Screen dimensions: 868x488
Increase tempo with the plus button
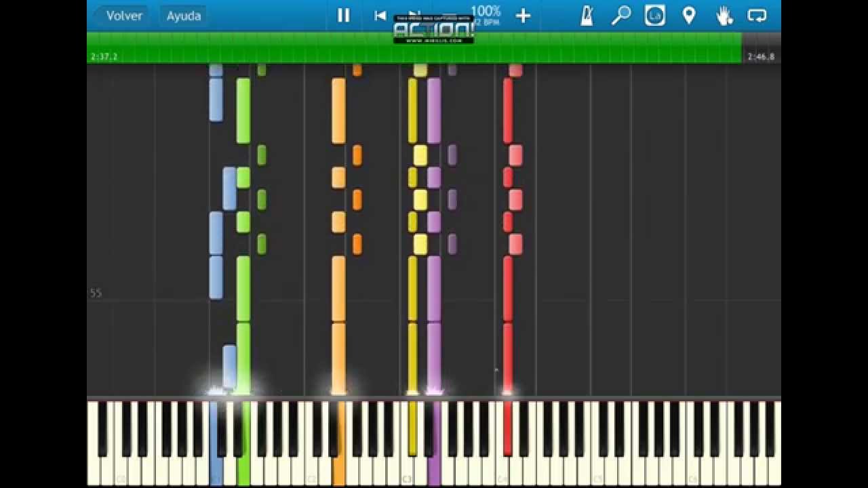coord(523,16)
